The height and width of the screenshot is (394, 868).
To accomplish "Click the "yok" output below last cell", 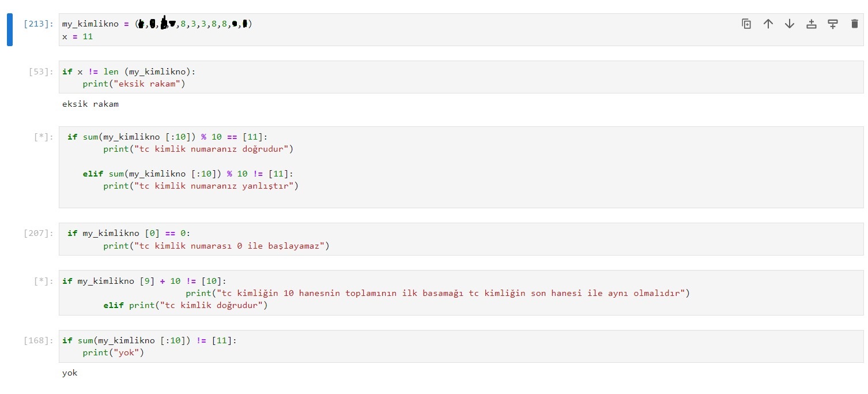I will pyautogui.click(x=70, y=373).
